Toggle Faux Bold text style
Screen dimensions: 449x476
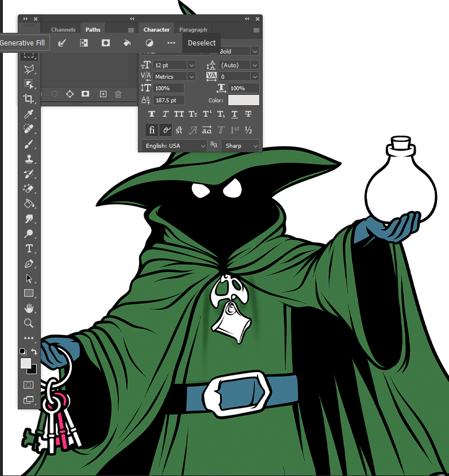pos(152,114)
